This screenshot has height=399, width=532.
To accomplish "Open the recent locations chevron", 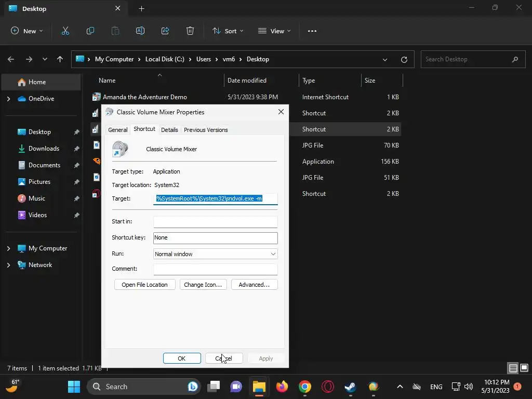I will pyautogui.click(x=45, y=59).
